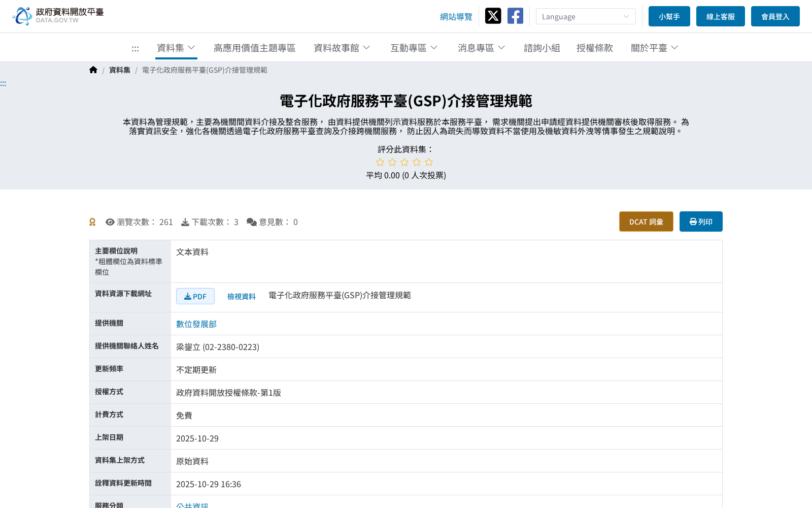812x508 pixels.
Task: Rate the dataset with the fourth star
Action: click(417, 162)
